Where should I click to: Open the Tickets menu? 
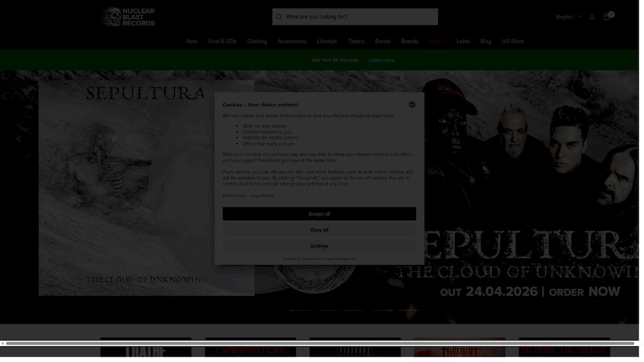point(356,41)
